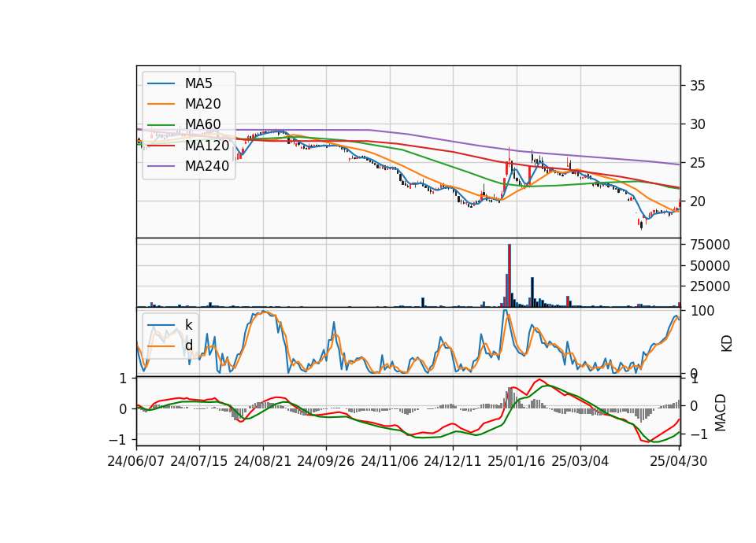The height and width of the screenshot is (543, 756).
Task: Click the purple MA240 legend line sample
Action: (161, 166)
